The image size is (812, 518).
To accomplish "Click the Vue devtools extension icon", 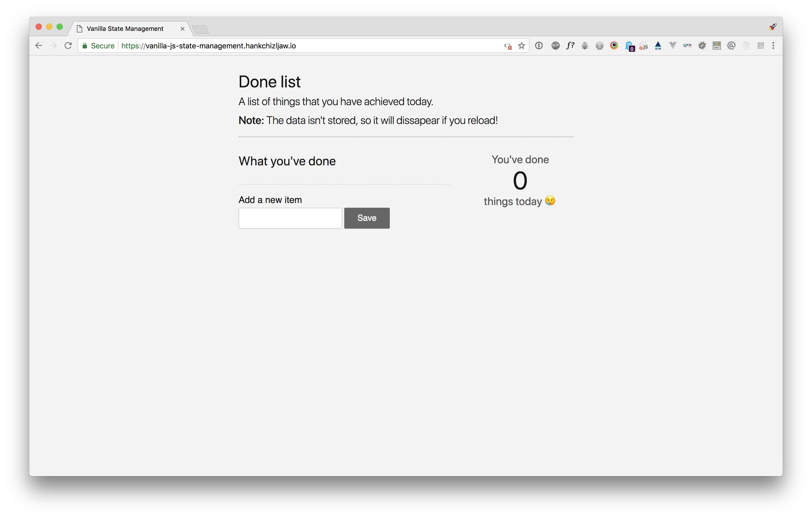I will 672,46.
